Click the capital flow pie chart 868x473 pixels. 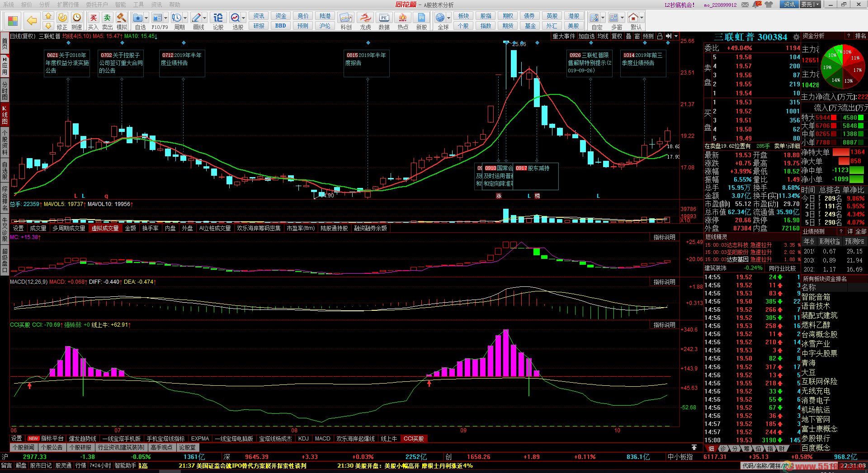click(842, 66)
